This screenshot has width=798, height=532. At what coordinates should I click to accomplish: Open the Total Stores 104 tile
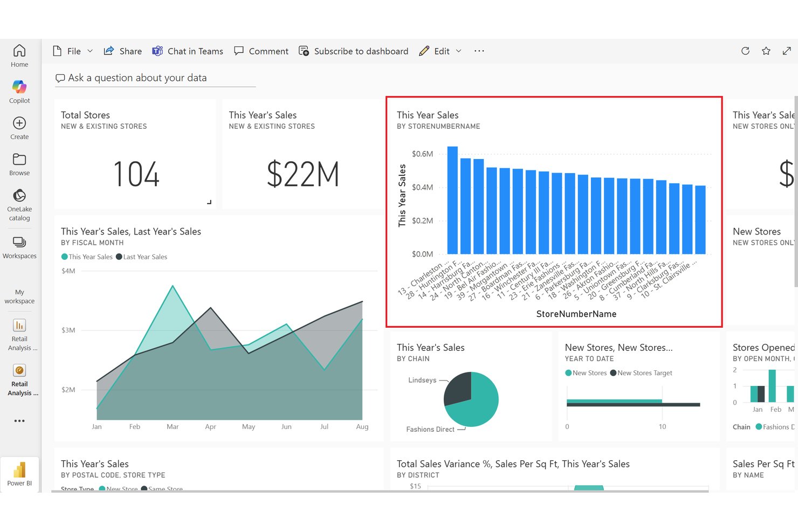(136, 154)
